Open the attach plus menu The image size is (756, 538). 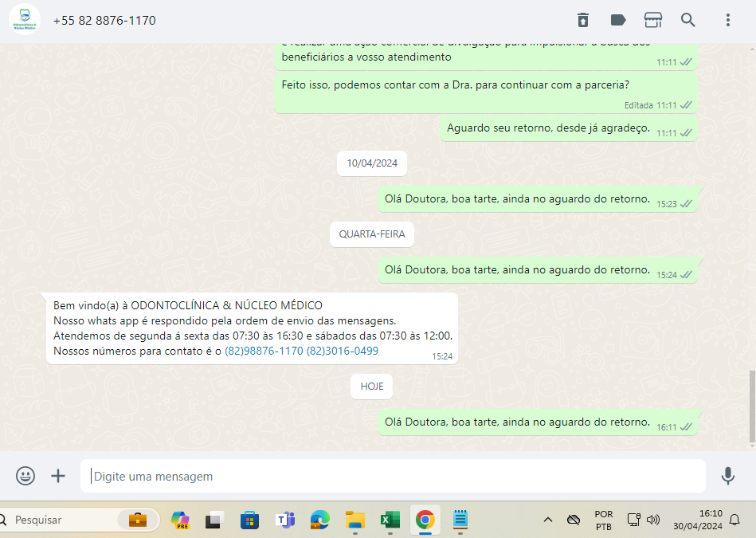[58, 476]
